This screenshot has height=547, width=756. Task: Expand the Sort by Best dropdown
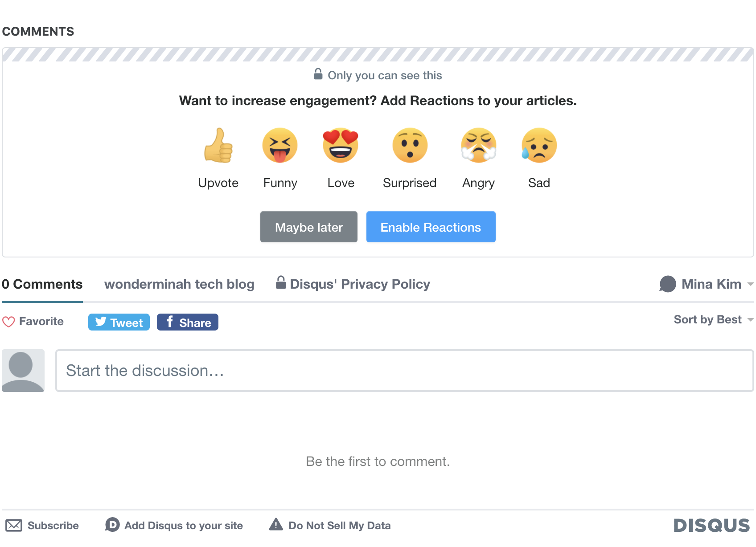(713, 319)
